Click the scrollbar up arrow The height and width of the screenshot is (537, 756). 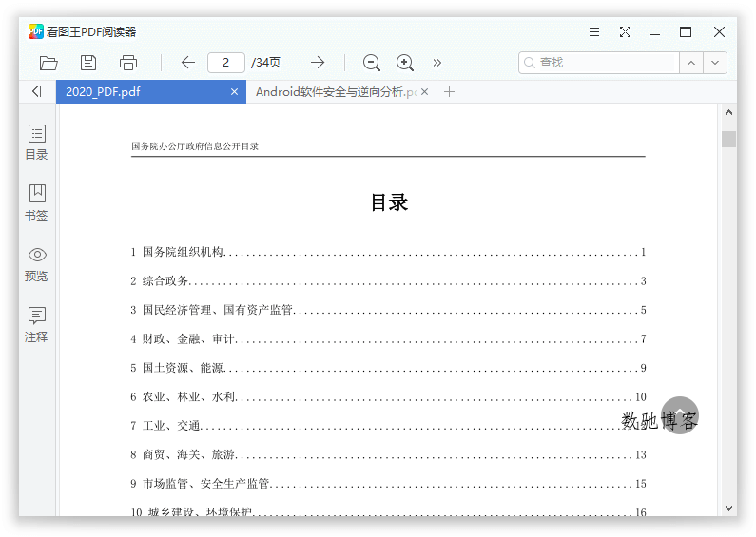coord(728,112)
